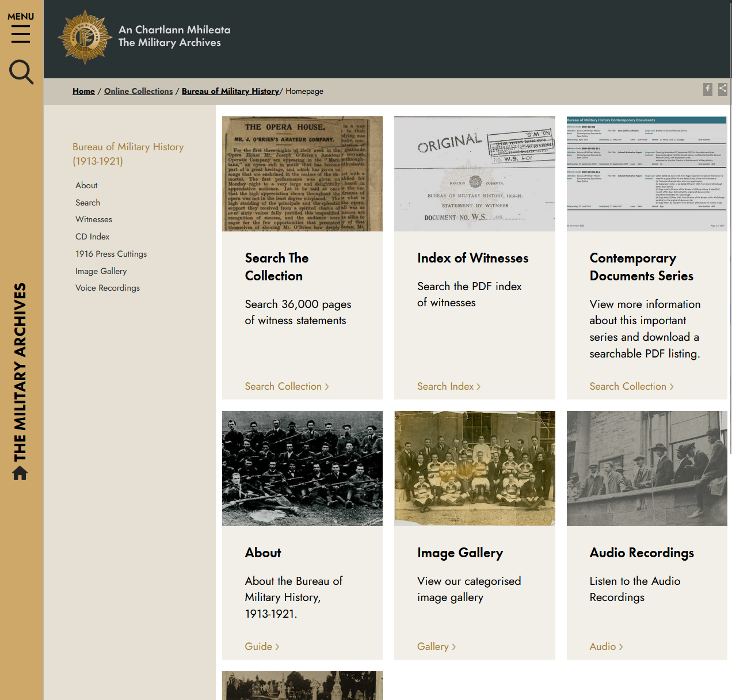The image size is (732, 700).
Task: Open Voice Recordings menu item
Action: 108,288
